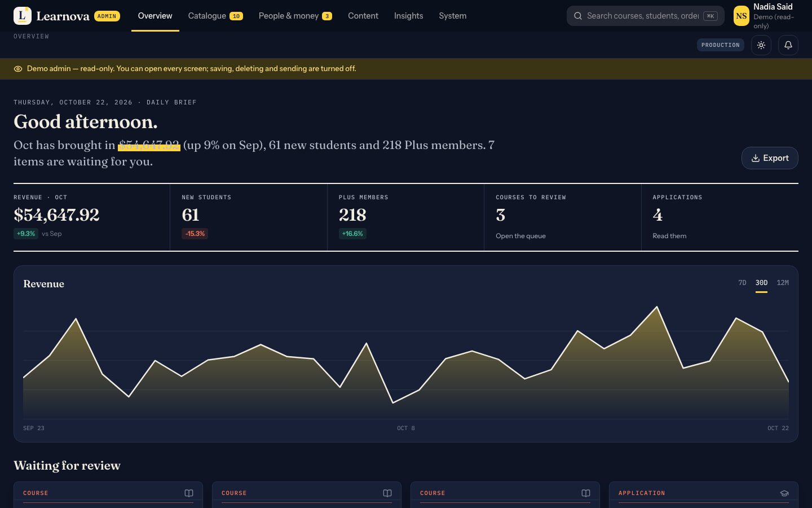Click the ADMIN badge beside Learnova
Screen dimensions: 812x508
pyautogui.click(x=107, y=16)
